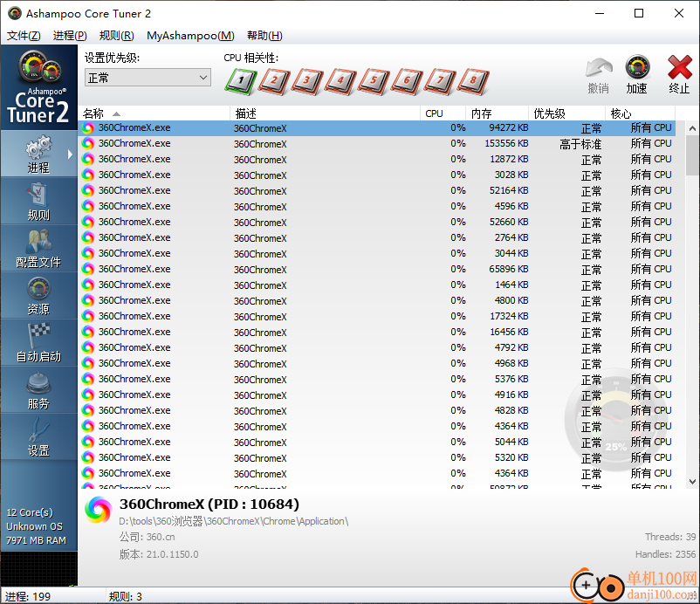Toggle CPU core 3 affinity chip
Viewport: 700px width, 604px height.
[x=307, y=81]
